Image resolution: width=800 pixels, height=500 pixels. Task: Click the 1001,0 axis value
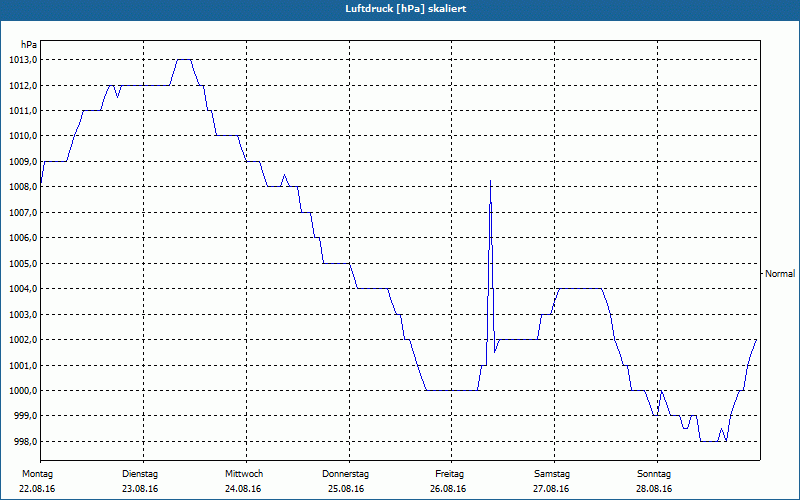pos(23,366)
